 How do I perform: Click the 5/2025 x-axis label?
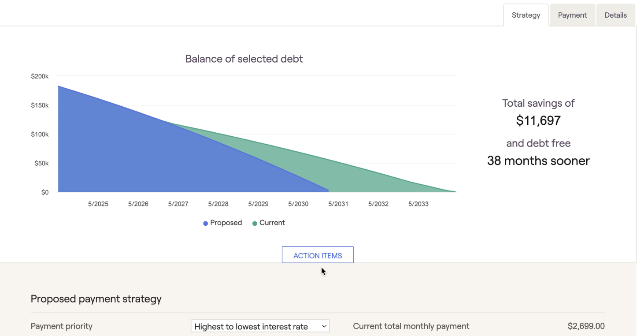coord(98,204)
